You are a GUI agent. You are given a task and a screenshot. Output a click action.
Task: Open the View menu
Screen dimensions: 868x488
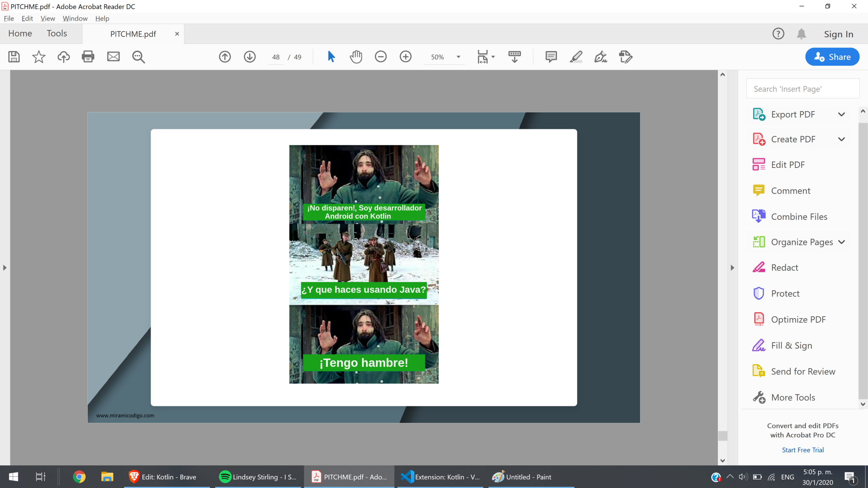pos(47,18)
